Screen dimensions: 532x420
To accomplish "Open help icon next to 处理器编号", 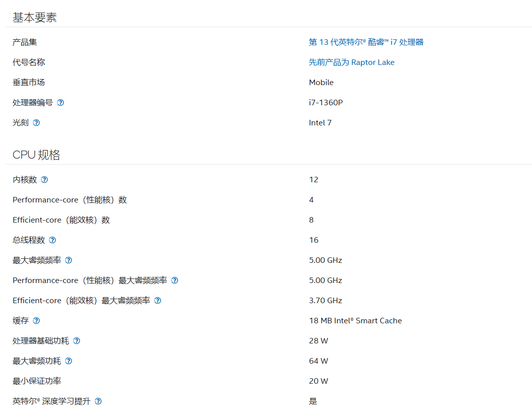I will click(x=60, y=103).
